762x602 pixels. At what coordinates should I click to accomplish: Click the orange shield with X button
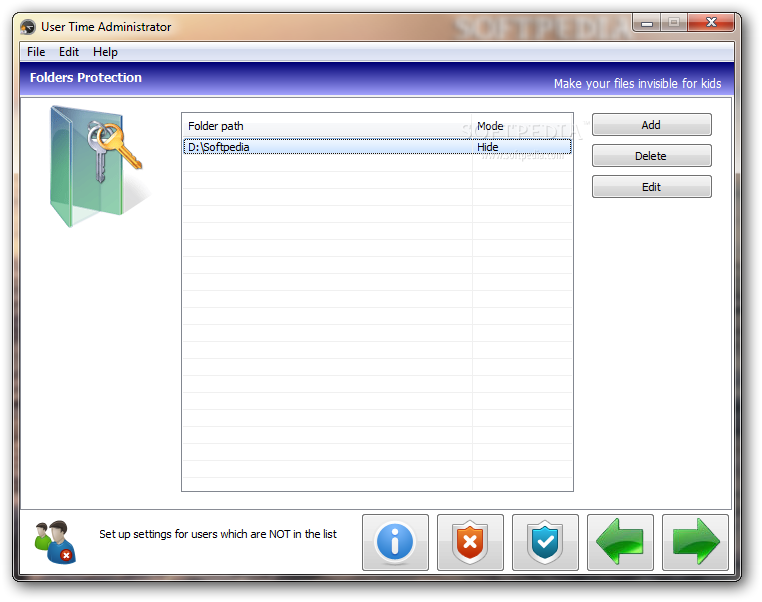pos(470,542)
